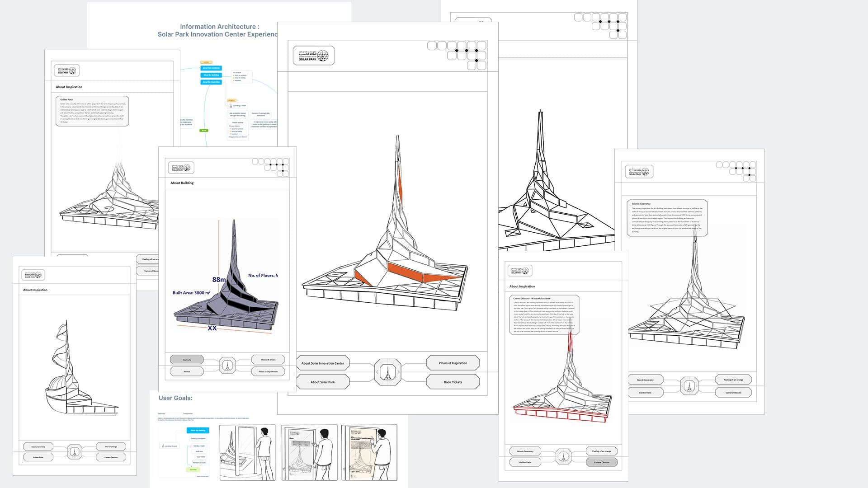
Task: Click Solar Park logo on central screen
Action: coord(313,56)
